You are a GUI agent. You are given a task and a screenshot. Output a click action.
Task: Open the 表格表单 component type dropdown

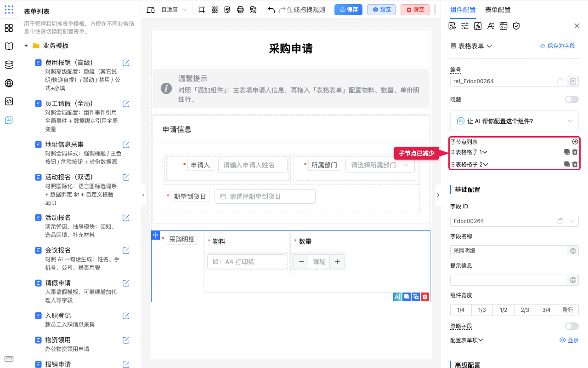471,46
